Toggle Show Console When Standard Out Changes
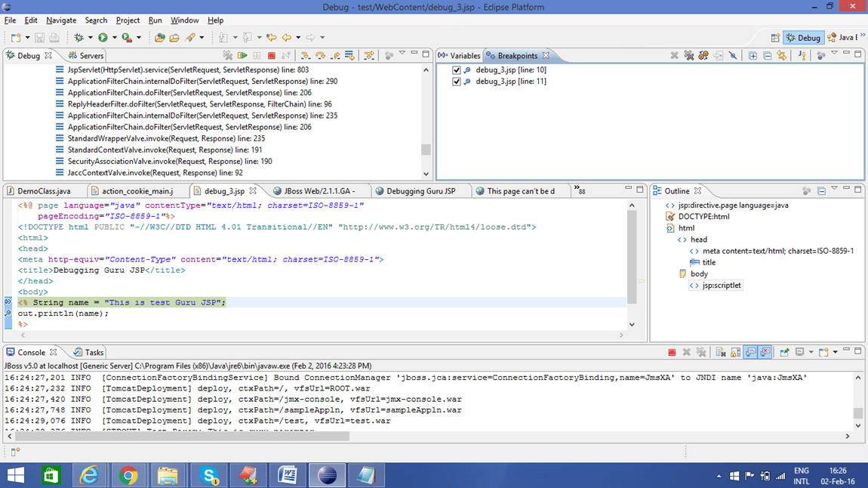The image size is (868, 488). click(x=750, y=353)
